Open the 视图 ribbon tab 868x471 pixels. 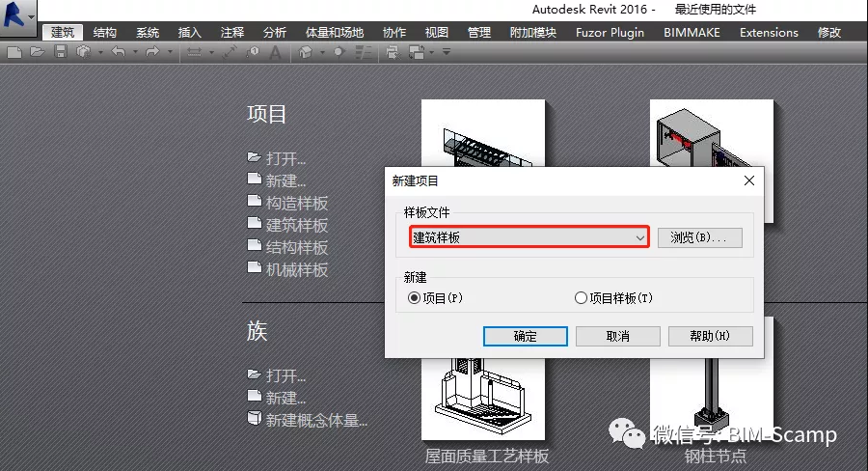point(437,32)
